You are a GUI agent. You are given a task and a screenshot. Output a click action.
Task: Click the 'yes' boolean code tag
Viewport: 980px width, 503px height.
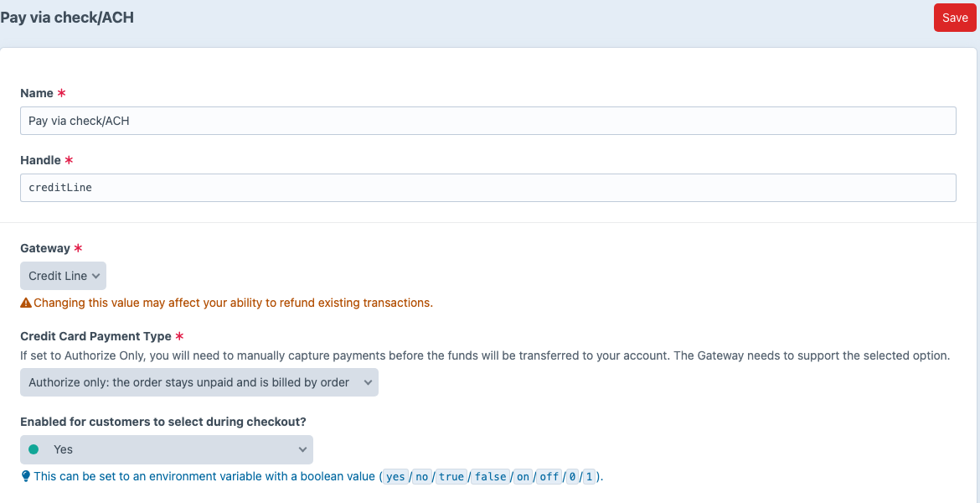(x=395, y=477)
